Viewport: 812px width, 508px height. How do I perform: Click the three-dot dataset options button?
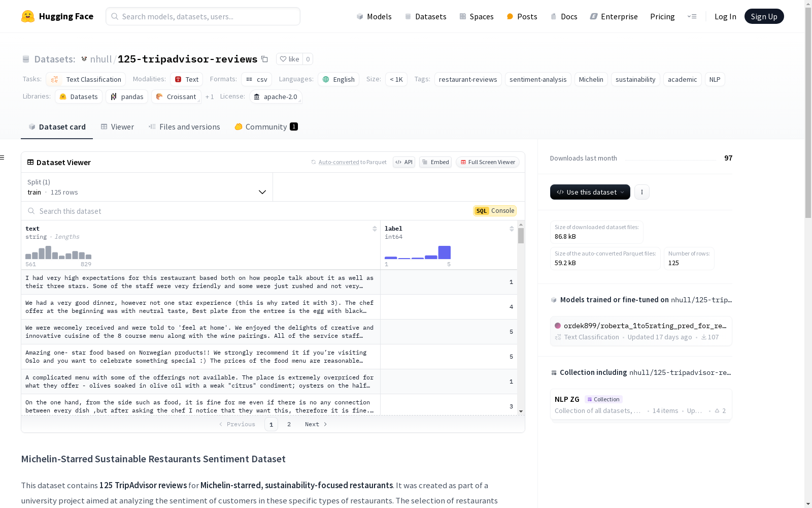pyautogui.click(x=642, y=192)
